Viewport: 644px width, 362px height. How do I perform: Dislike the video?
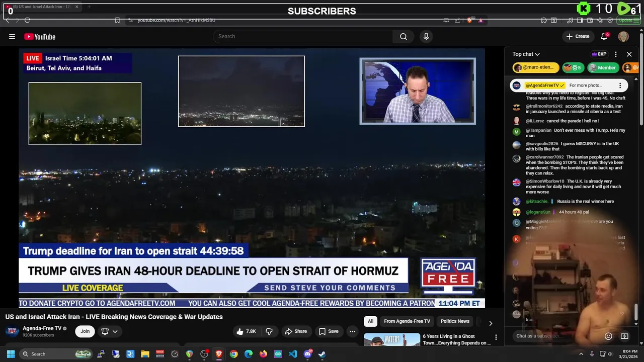click(269, 331)
